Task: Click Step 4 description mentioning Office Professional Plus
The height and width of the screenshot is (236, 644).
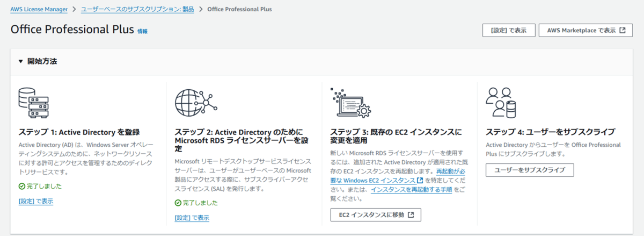Action: click(553, 149)
